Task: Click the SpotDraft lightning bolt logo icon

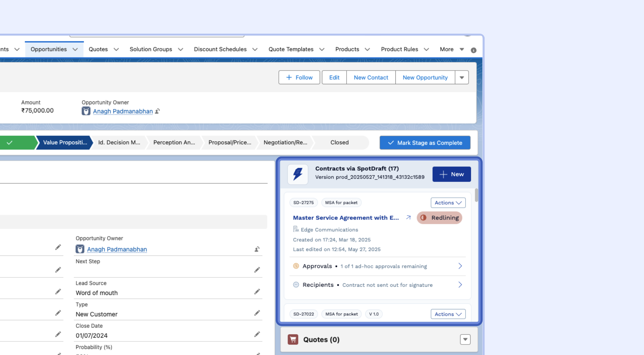Action: pyautogui.click(x=298, y=174)
